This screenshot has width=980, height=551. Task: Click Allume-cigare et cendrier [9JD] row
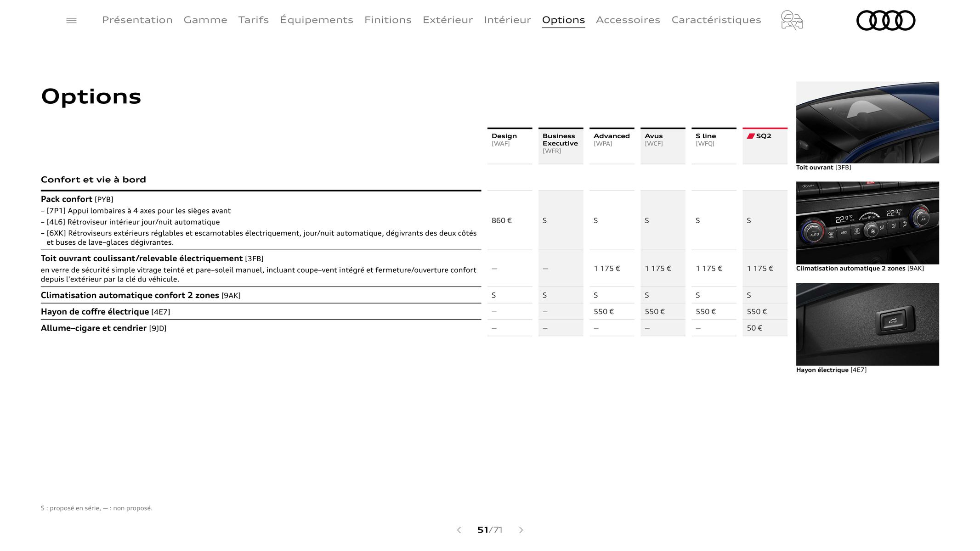(103, 328)
